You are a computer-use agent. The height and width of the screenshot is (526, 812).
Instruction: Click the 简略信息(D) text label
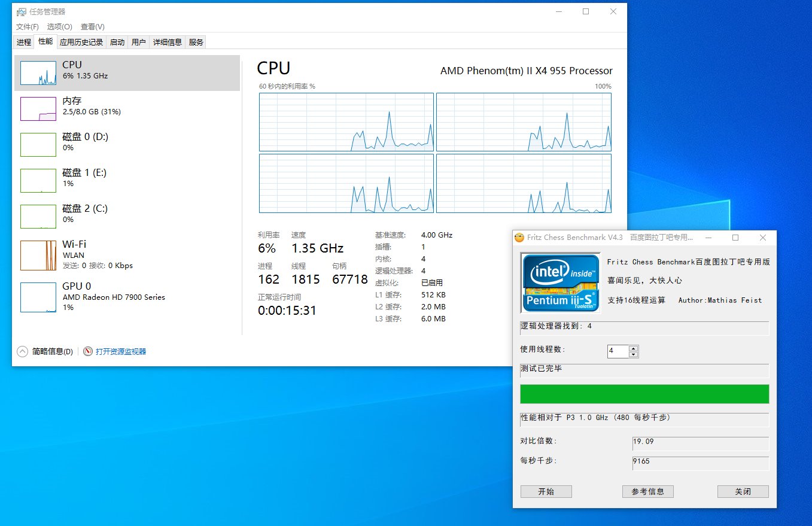tap(53, 351)
